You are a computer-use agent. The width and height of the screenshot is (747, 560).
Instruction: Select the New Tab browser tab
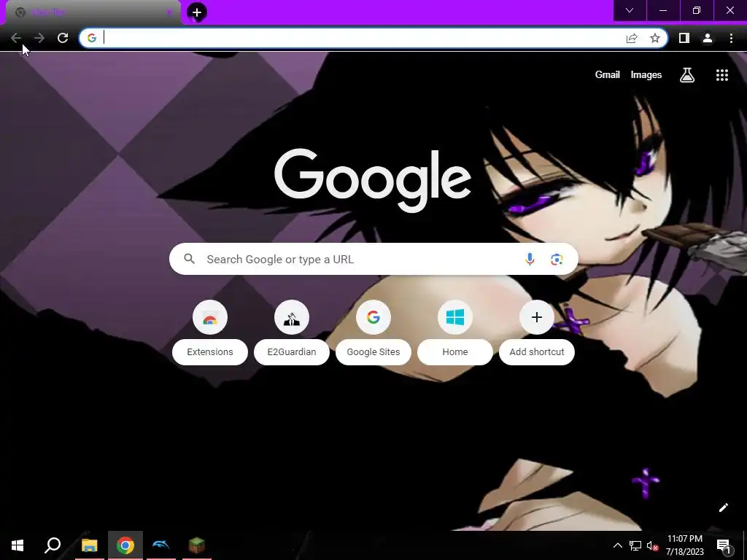tap(93, 12)
